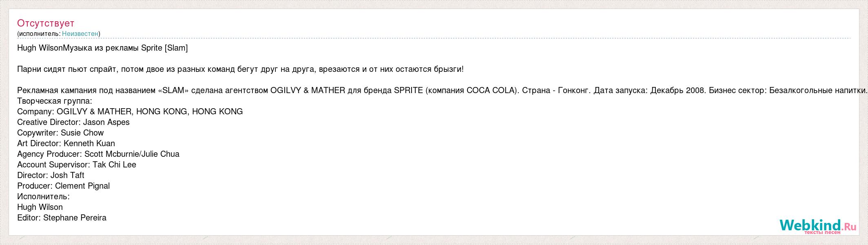Click the '(исполнитель:' label beside Неизвестен
The width and height of the screenshot is (868, 245).
(39, 33)
